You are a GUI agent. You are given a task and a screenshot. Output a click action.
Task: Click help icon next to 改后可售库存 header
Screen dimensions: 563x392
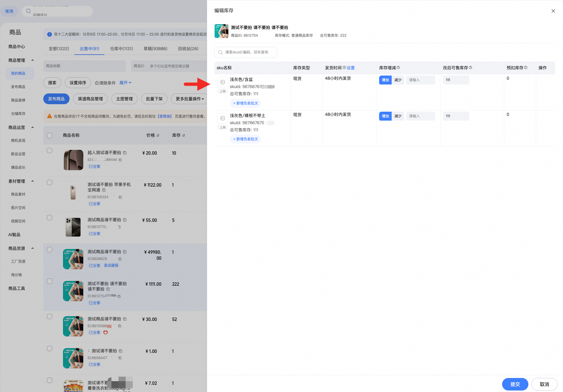click(x=470, y=68)
